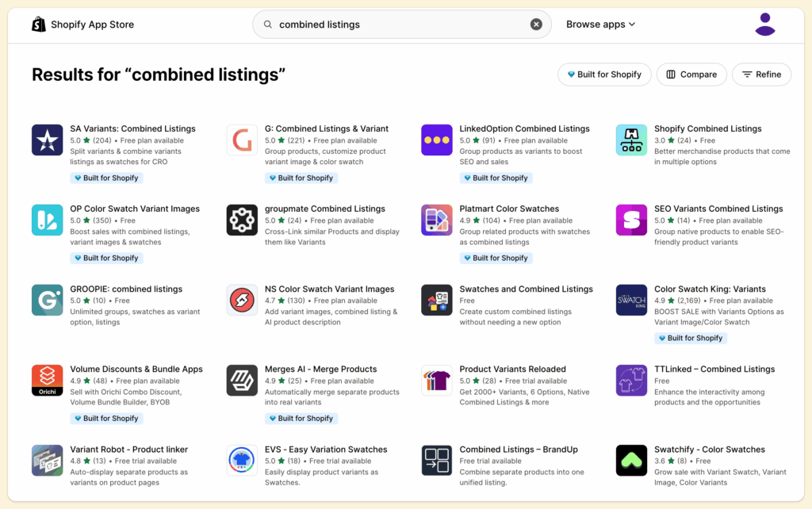Click the Orichi Volume Discounts app icon
Viewport: 812px width, 509px height.
[48, 381]
